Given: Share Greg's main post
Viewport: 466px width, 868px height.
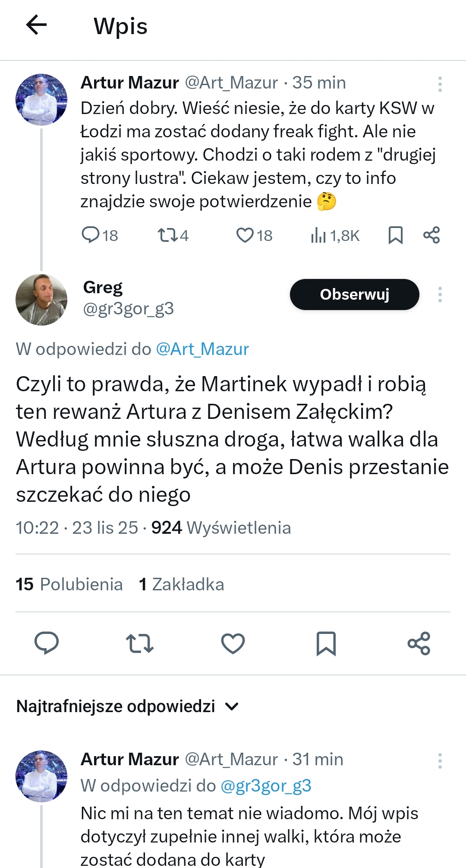Looking at the screenshot, I should point(419,643).
